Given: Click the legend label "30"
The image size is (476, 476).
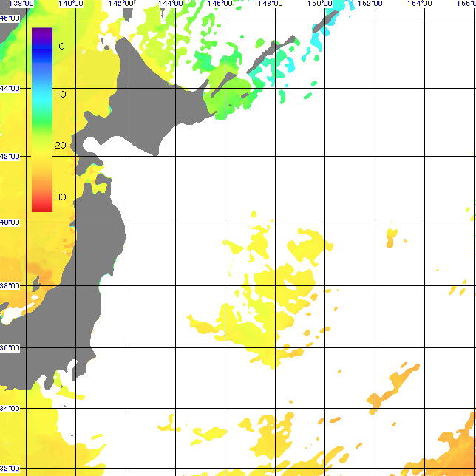Looking at the screenshot, I should tap(61, 197).
